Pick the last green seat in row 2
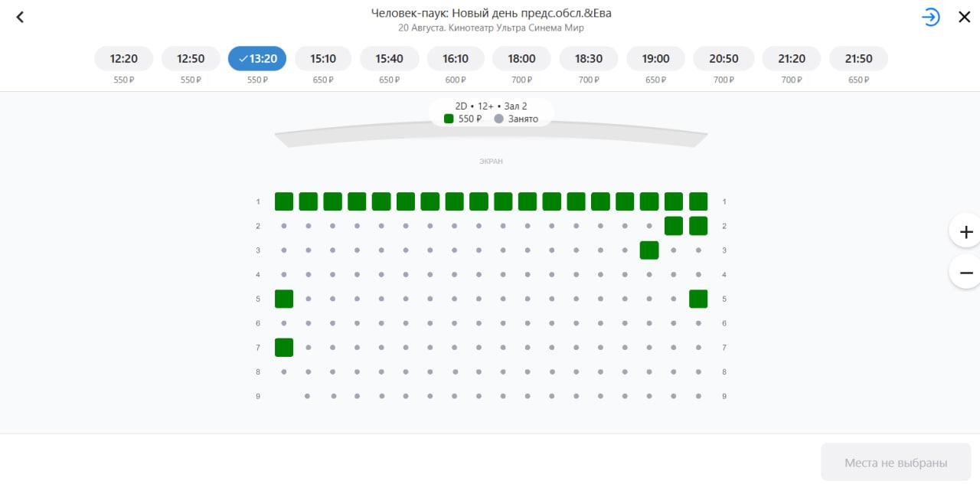This screenshot has height=484, width=980. point(698,226)
